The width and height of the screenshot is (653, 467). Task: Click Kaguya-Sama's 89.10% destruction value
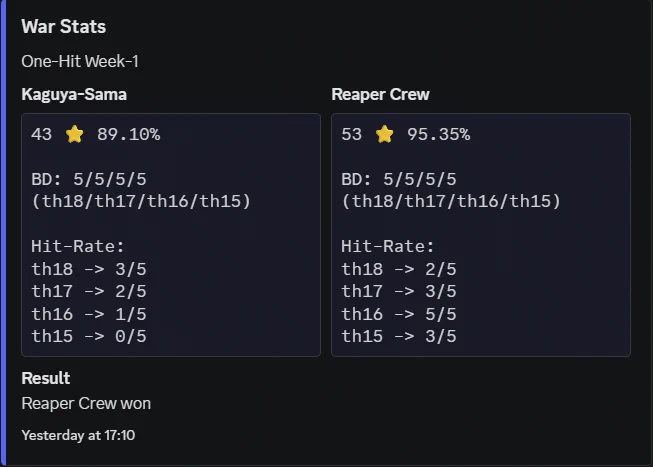[129, 134]
